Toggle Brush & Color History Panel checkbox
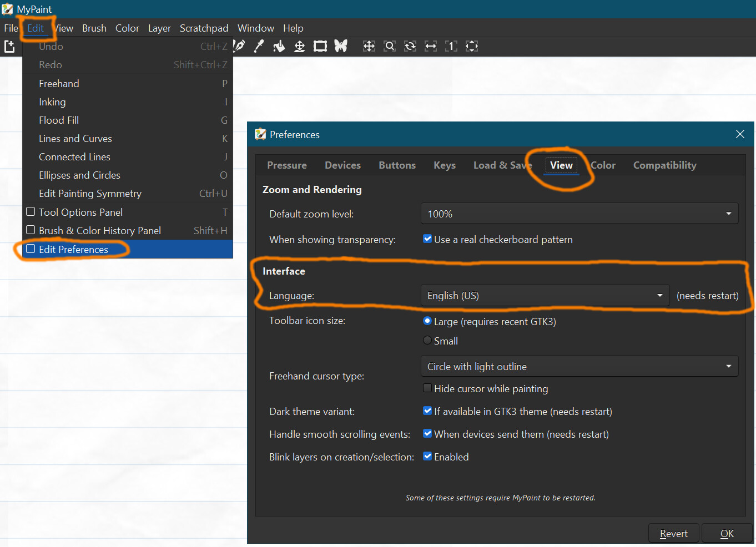Image resolution: width=756 pixels, height=547 pixels. pos(31,230)
